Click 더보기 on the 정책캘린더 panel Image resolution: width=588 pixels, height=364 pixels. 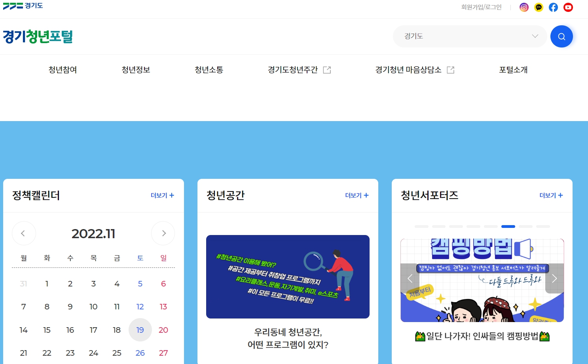coord(162,195)
